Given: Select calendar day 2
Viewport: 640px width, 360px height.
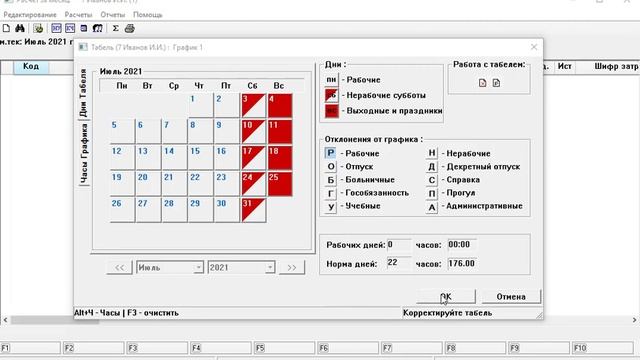Looking at the screenshot, I should (227, 105).
